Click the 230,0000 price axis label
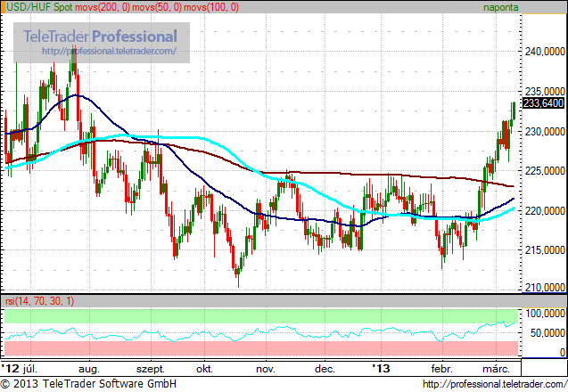Image resolution: width=568 pixels, height=392 pixels. click(x=545, y=131)
